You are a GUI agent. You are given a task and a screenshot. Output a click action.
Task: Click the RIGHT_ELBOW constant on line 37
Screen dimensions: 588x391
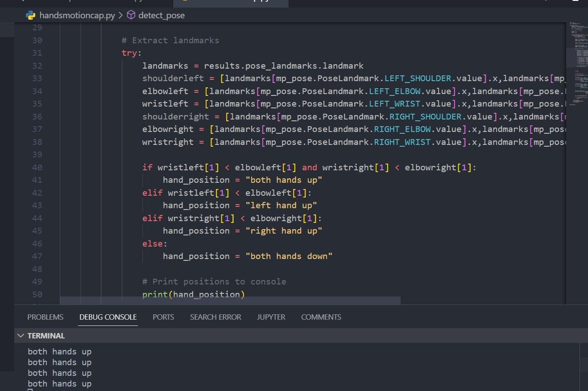coord(402,129)
